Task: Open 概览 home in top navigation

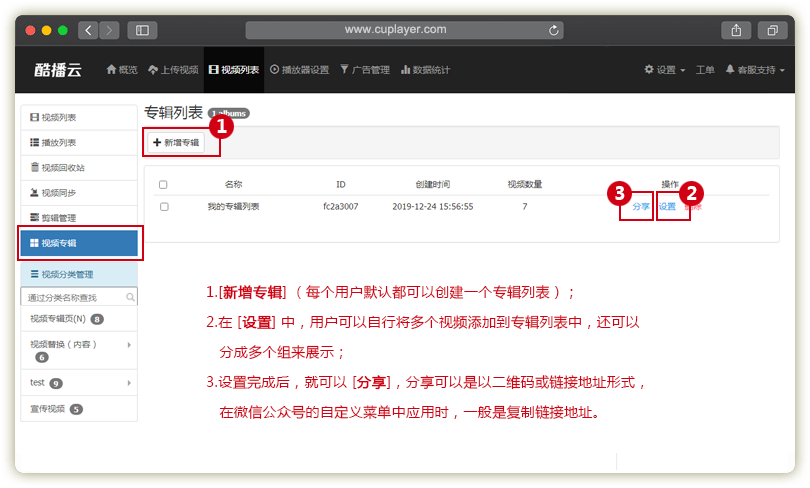Action: [x=122, y=70]
